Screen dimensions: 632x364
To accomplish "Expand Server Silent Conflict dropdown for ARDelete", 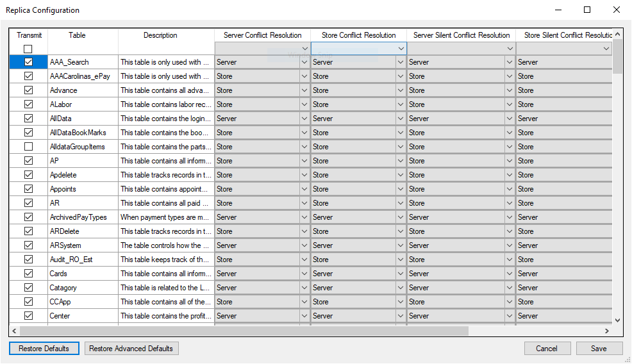I will click(x=510, y=231).
